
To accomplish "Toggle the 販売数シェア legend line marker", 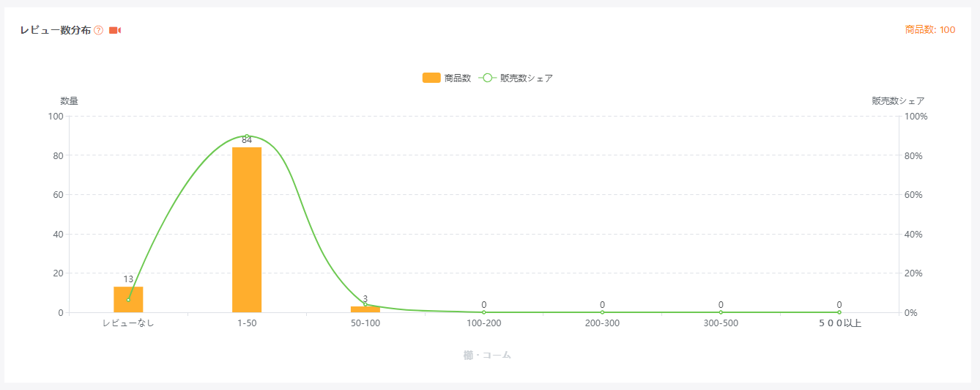I will tap(488, 78).
